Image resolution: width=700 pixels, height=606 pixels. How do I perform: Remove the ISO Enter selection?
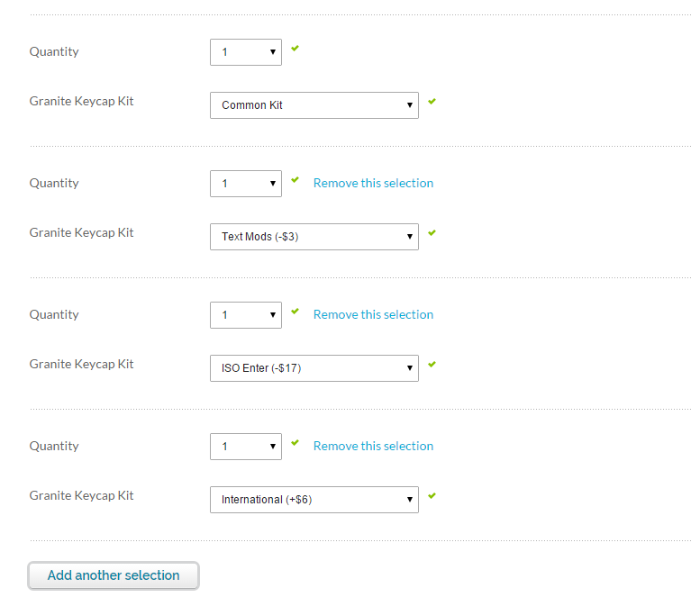(373, 314)
